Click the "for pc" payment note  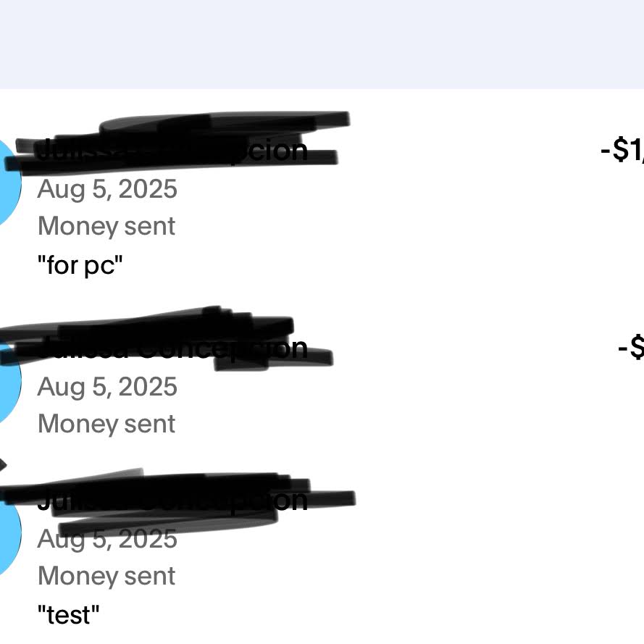pos(80,266)
